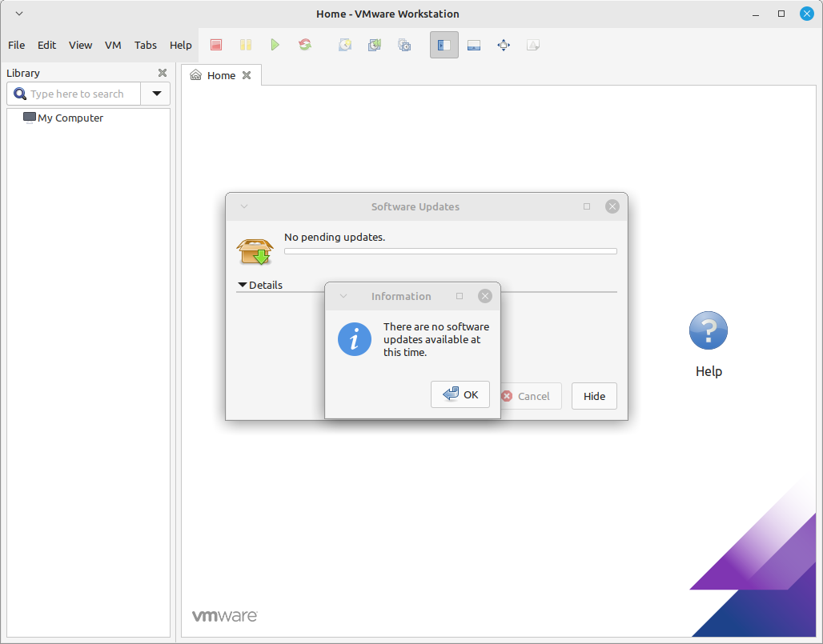
Task: Maximize the Information dialog
Action: click(x=460, y=296)
